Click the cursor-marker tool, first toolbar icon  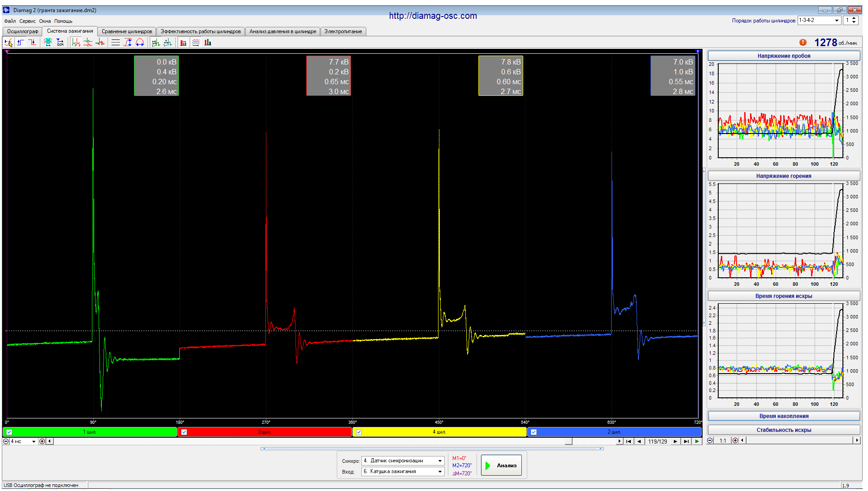(9, 43)
